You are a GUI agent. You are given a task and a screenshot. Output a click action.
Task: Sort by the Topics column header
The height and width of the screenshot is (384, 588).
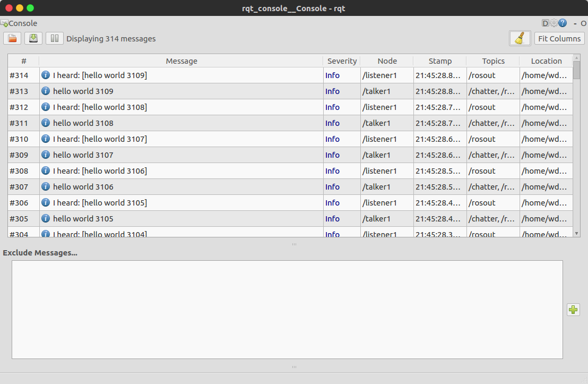[x=493, y=61]
